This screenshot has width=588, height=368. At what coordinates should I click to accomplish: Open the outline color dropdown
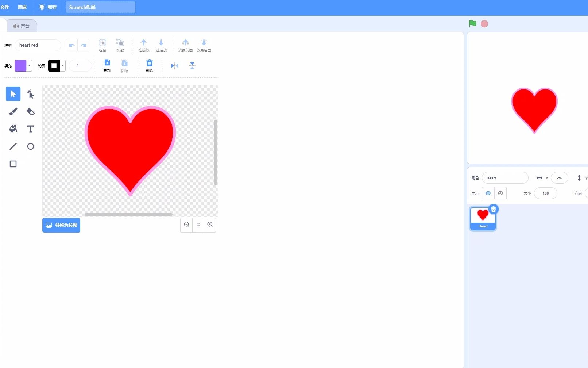pyautogui.click(x=63, y=66)
